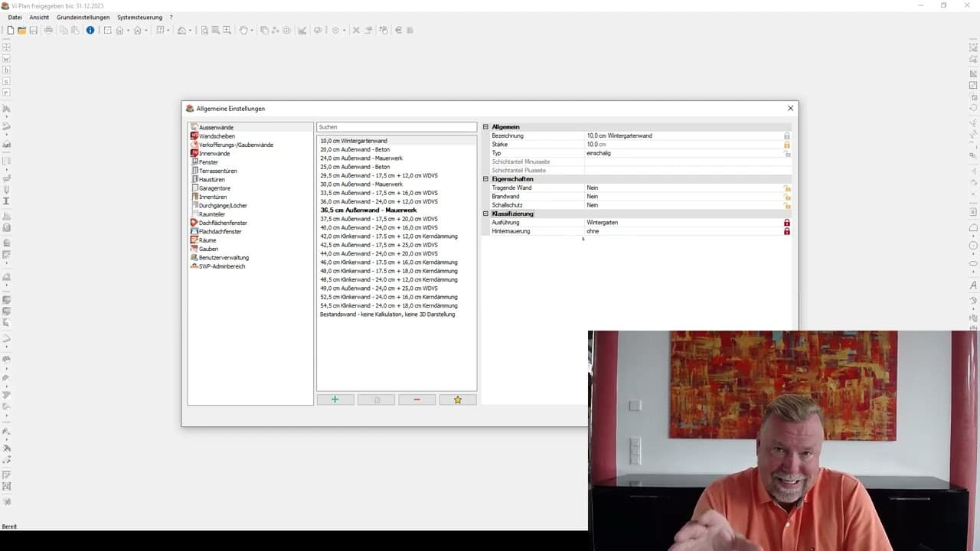Click the Suchen search field
Image resolution: width=980 pixels, height=551 pixels.
point(397,127)
